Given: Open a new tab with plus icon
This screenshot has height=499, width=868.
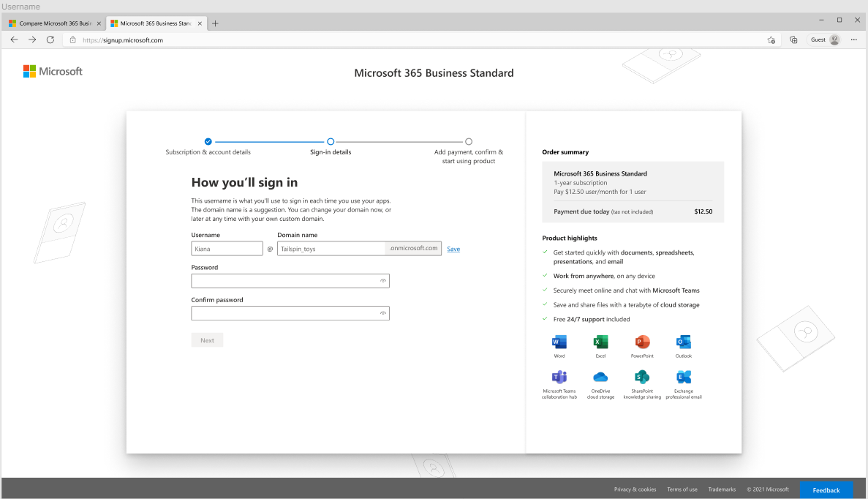Looking at the screenshot, I should 215,23.
